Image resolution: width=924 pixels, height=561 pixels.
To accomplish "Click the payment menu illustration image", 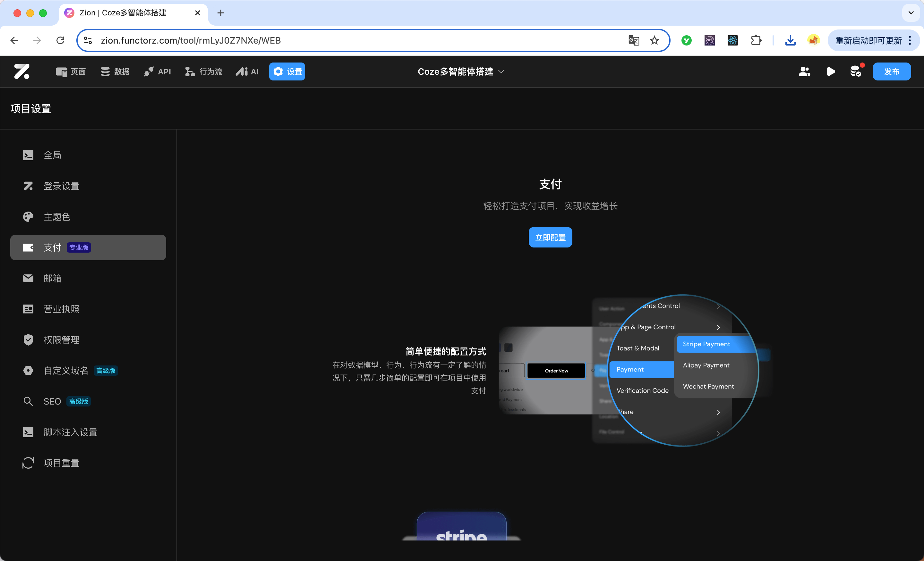I will (635, 370).
